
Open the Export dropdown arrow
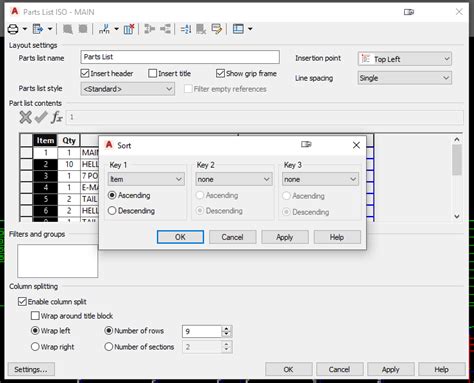click(50, 29)
